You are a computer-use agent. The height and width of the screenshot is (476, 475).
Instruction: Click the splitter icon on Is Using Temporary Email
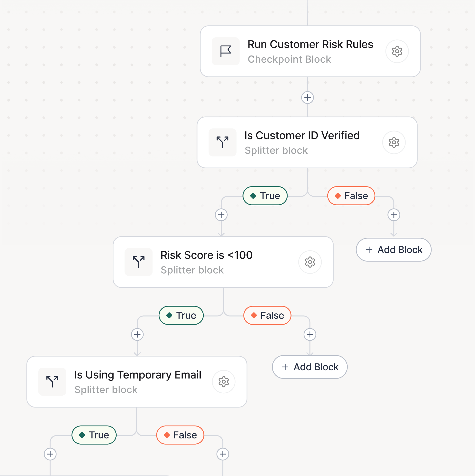[x=52, y=381]
